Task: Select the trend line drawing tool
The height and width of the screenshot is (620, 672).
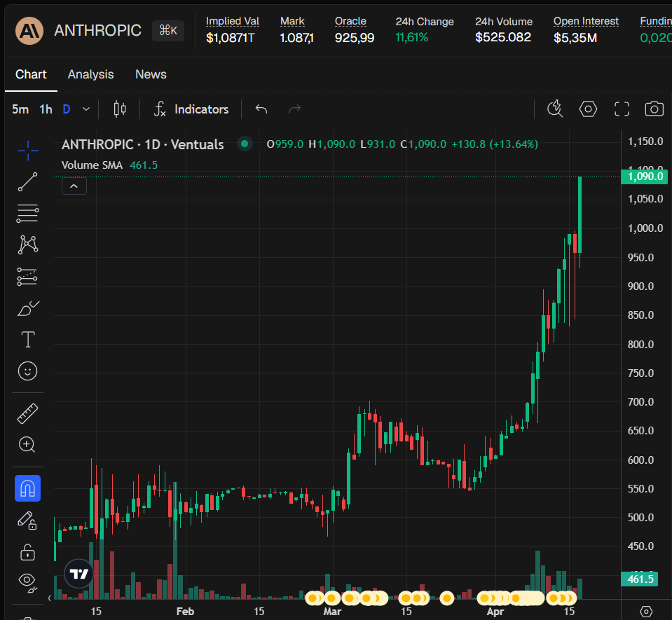Action: tap(27, 182)
